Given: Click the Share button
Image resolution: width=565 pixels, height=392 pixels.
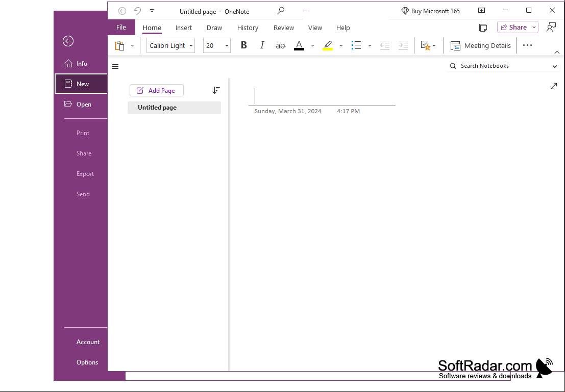Looking at the screenshot, I should (513, 28).
